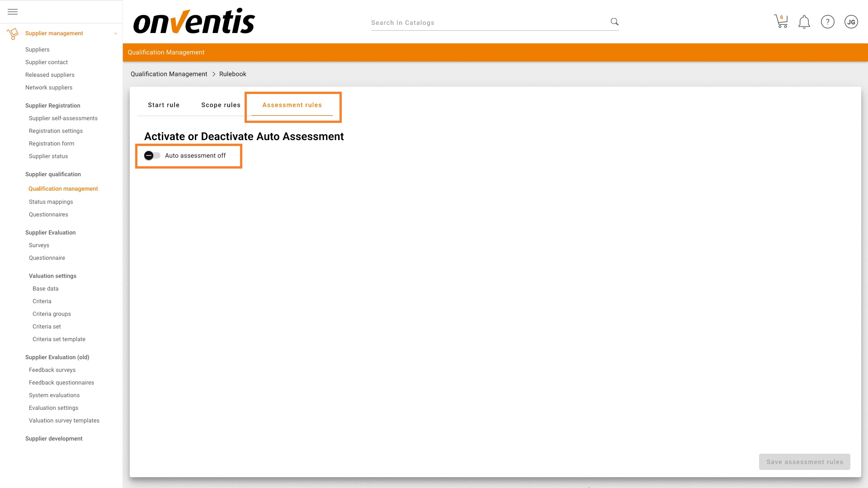Screen dimensions: 868x488
Task: Enable the Auto assessment toggle
Action: 152,155
